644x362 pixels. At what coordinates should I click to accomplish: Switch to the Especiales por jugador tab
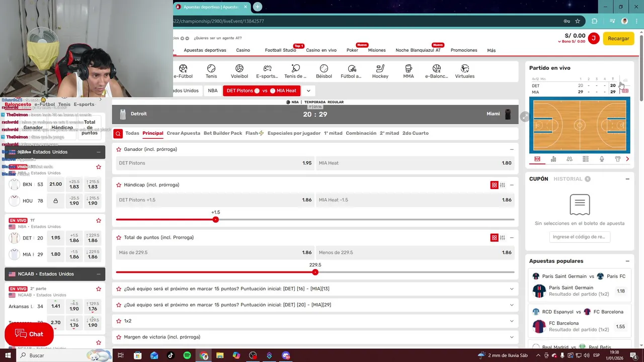(294, 133)
